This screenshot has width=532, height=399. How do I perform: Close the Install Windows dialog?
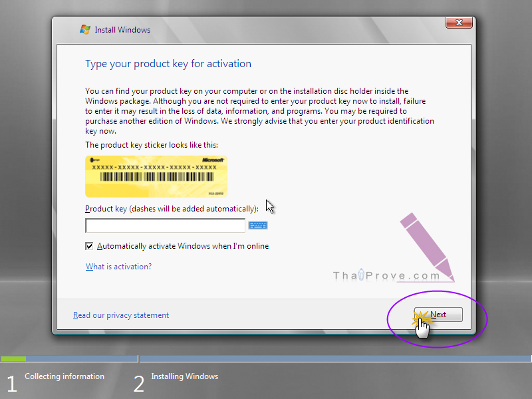(459, 23)
